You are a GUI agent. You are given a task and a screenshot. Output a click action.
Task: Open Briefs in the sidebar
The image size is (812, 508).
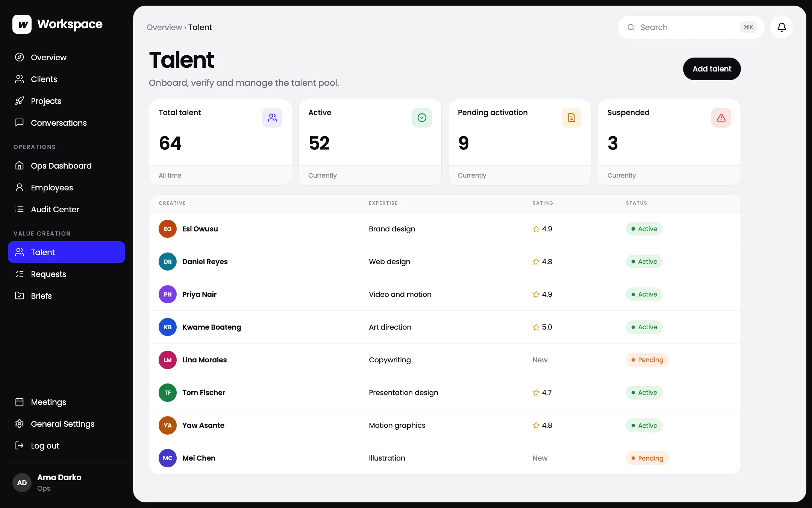(x=67, y=296)
